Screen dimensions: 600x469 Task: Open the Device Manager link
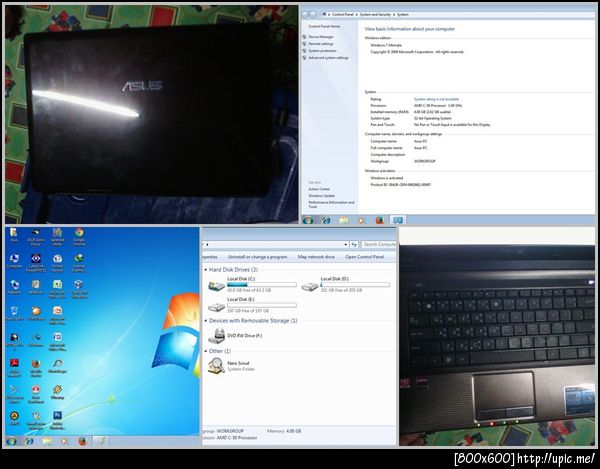point(321,37)
